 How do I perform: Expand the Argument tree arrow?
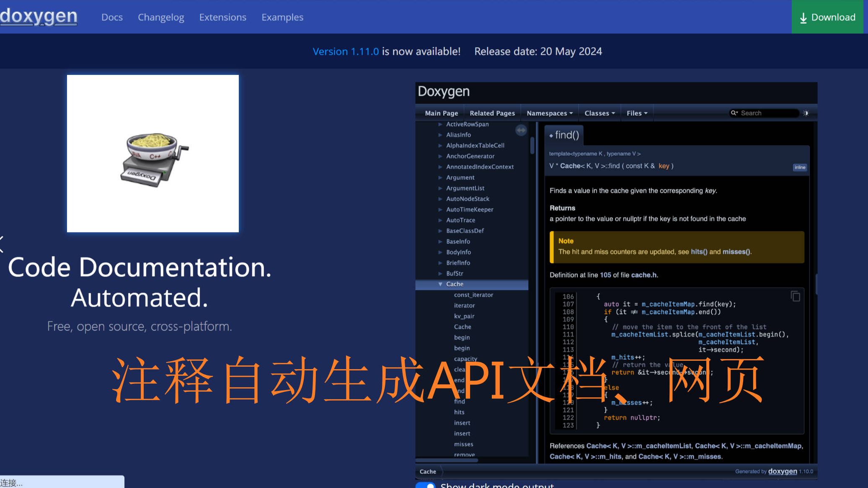pos(440,177)
